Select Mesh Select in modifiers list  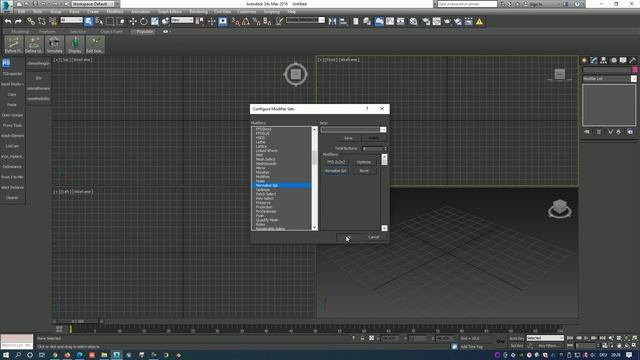pos(265,159)
